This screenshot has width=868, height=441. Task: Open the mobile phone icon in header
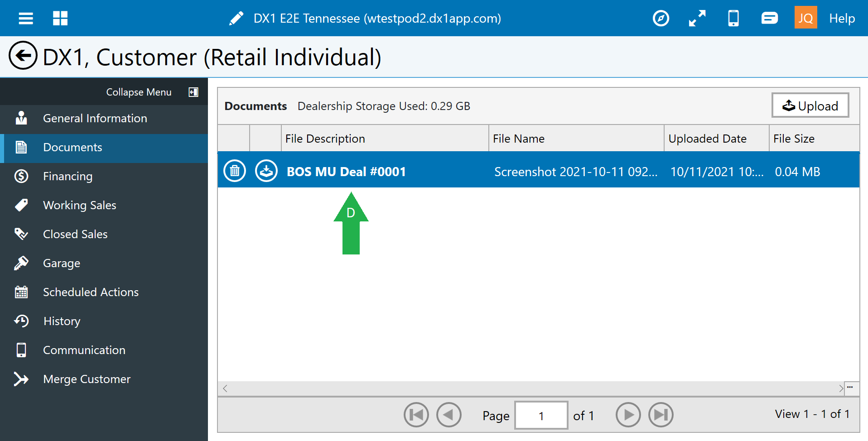point(733,19)
